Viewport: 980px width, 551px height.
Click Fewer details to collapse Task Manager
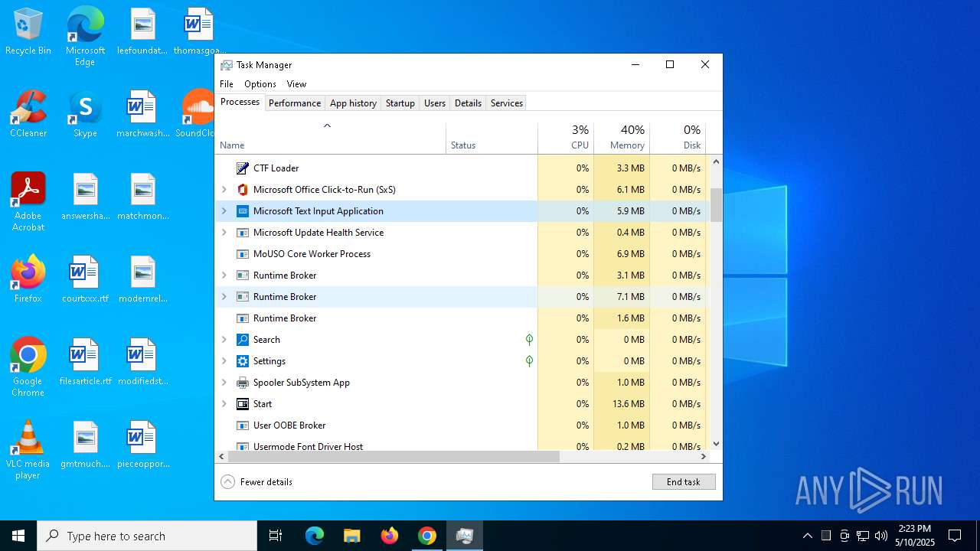coord(256,482)
